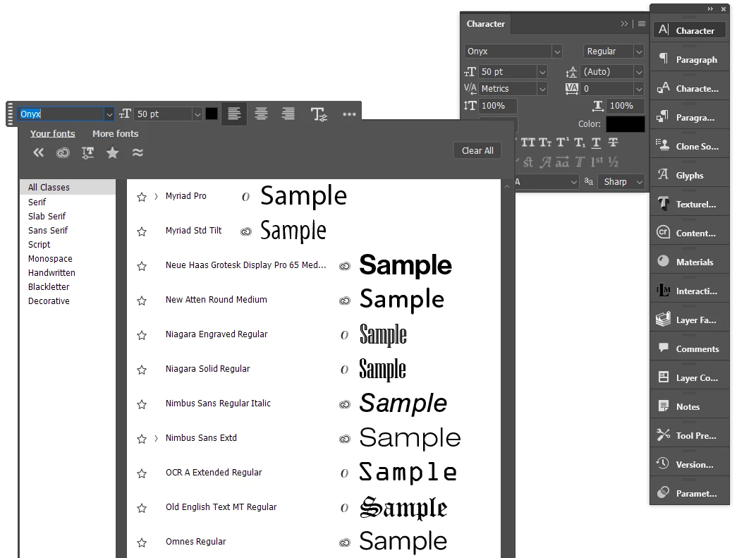
Task: Open Onyx font dropdown in Character panel
Action: click(557, 51)
